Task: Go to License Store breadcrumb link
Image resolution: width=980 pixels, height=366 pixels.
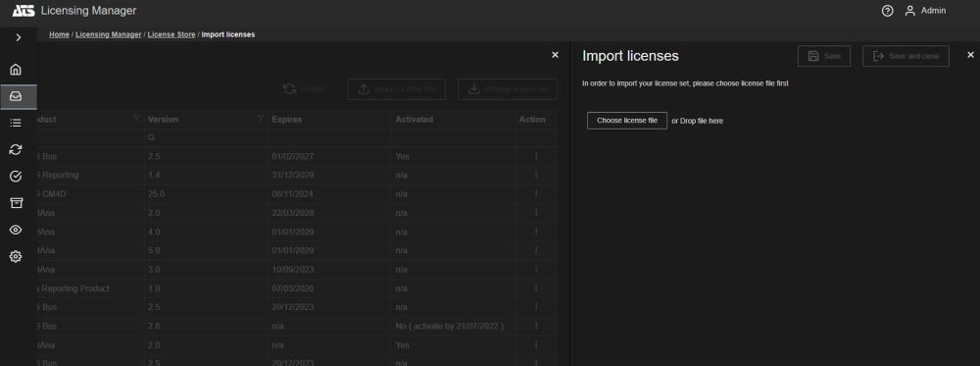Action: [171, 34]
